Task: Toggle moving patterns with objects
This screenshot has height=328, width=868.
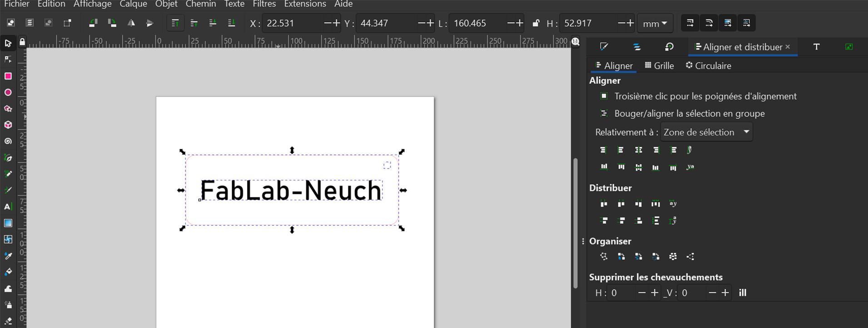Action: (x=746, y=23)
